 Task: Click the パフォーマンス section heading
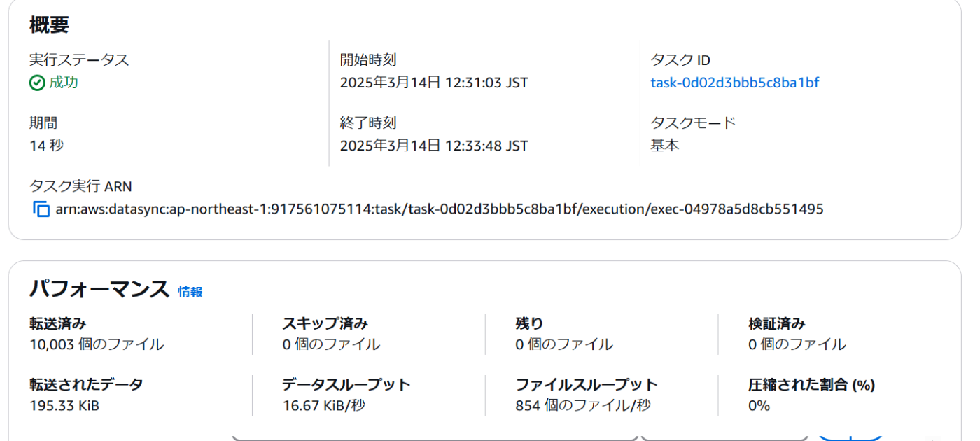99,289
